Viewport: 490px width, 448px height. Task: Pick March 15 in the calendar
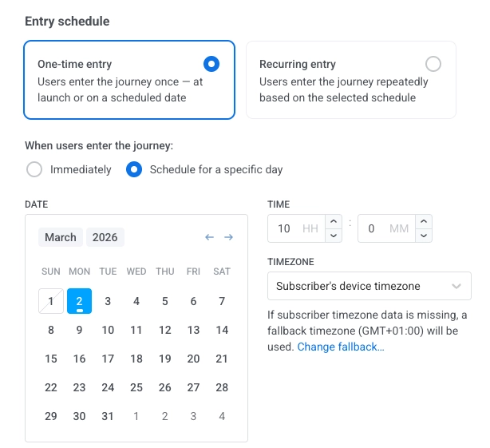[51, 359]
